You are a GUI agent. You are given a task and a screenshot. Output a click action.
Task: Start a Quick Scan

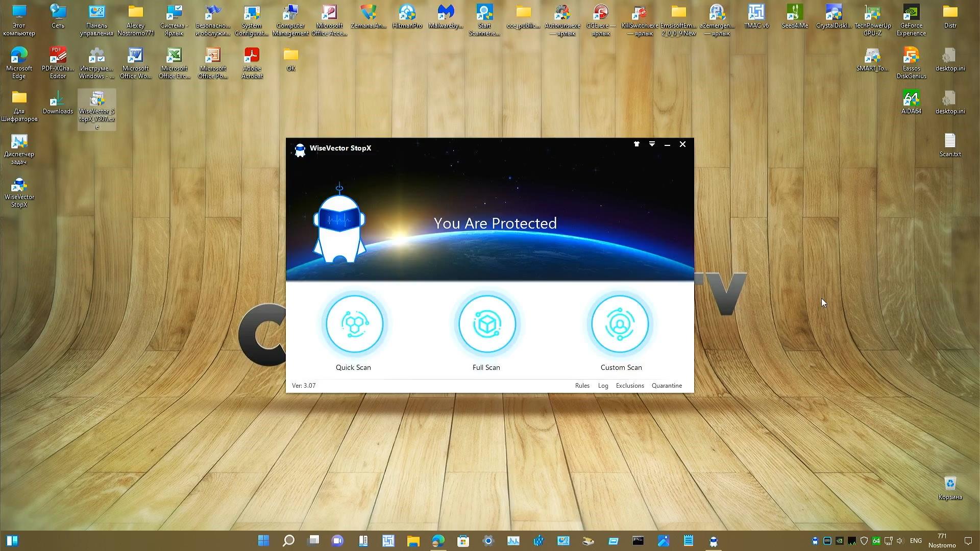tap(353, 324)
